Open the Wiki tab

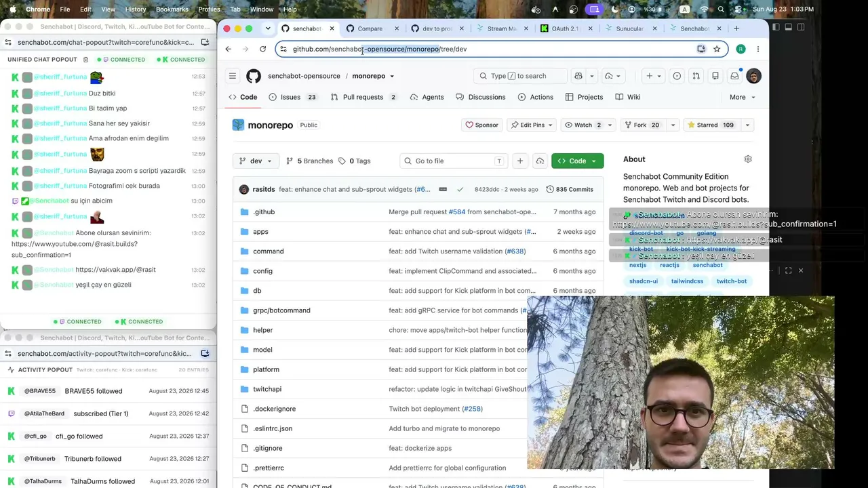click(628, 97)
